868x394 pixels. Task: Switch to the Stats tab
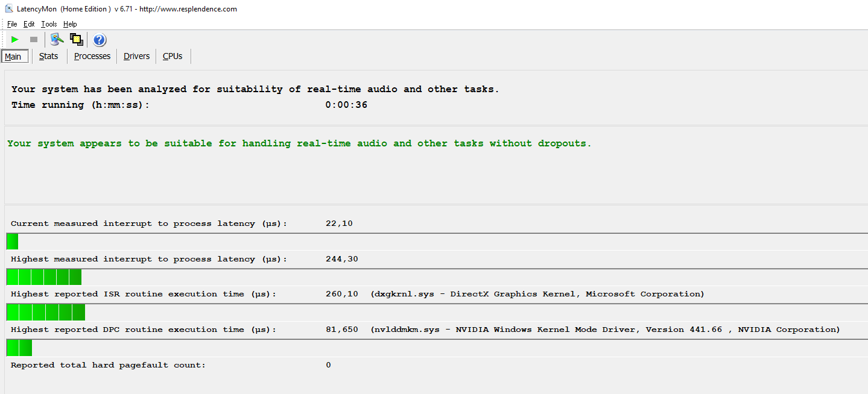(x=49, y=56)
